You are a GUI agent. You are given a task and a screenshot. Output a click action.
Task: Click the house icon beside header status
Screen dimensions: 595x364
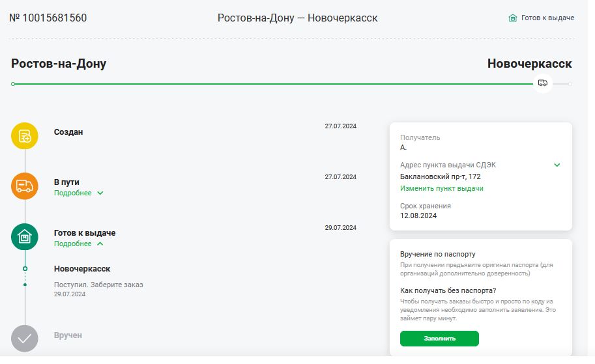[513, 18]
